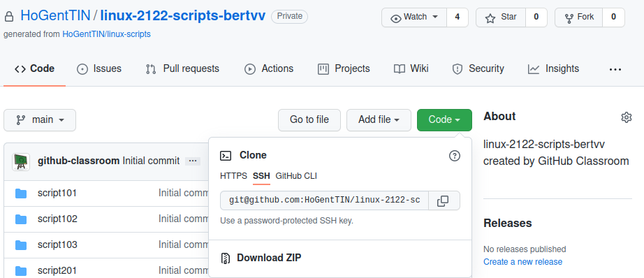This screenshot has width=644, height=278.
Task: Open the Projects tab
Action: (x=344, y=68)
